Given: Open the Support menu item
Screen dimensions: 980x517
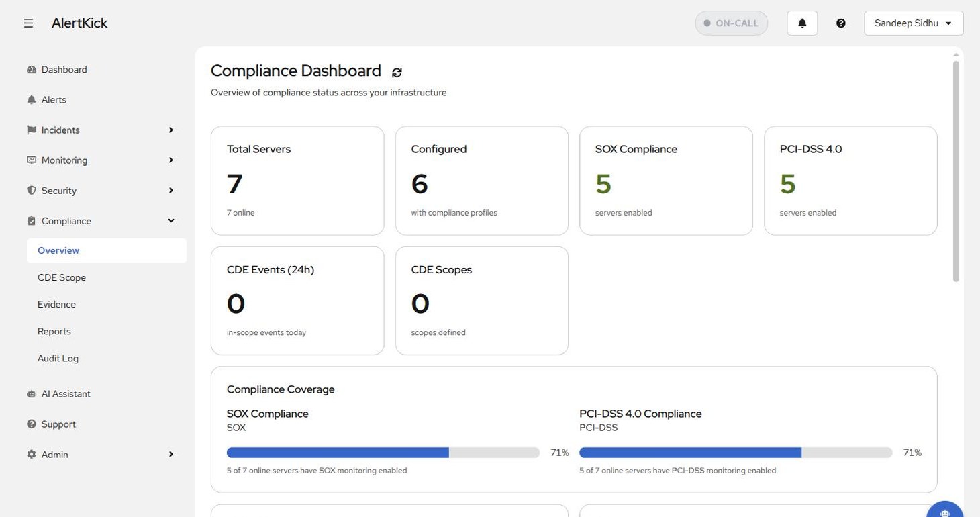Looking at the screenshot, I should tap(58, 424).
